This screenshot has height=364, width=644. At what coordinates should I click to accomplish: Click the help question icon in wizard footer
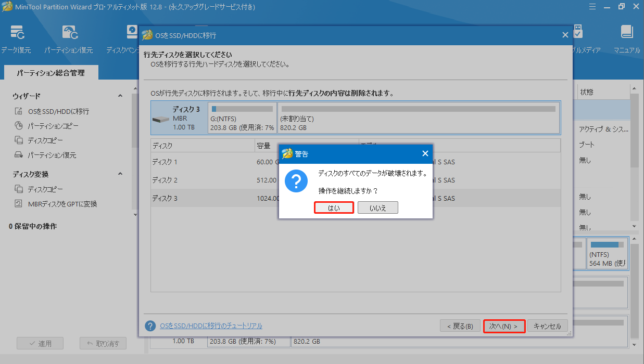click(150, 326)
